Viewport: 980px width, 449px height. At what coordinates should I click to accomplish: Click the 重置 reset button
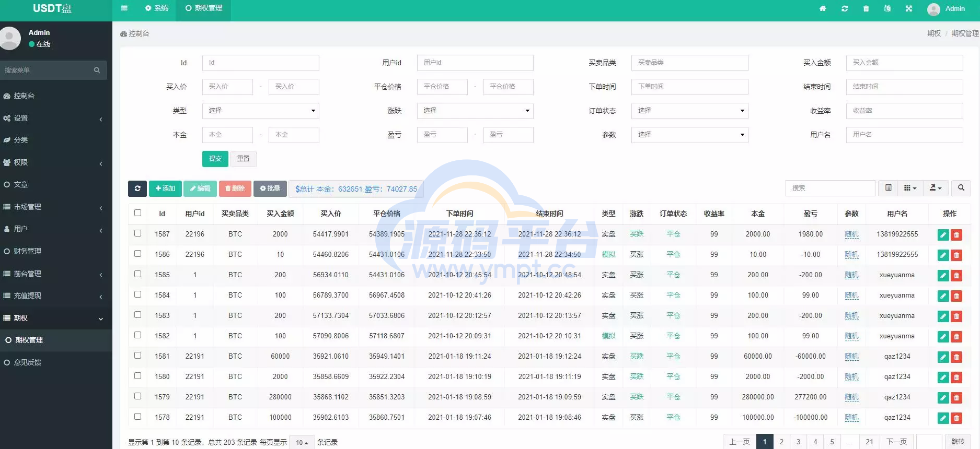tap(243, 159)
